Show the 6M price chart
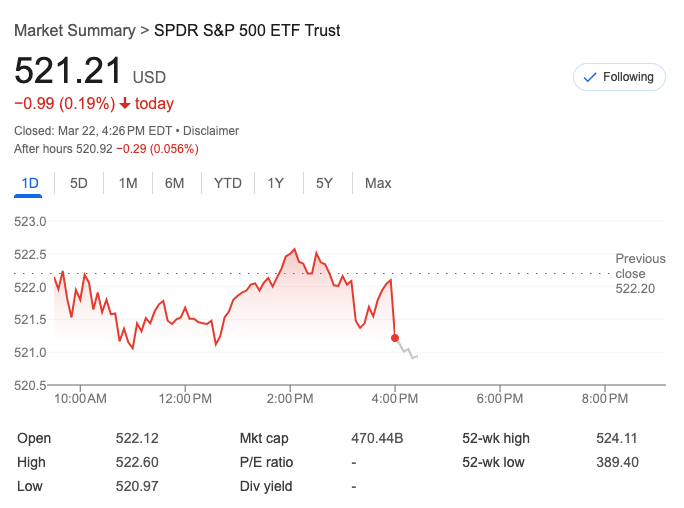This screenshot has height=508, width=684. [175, 183]
